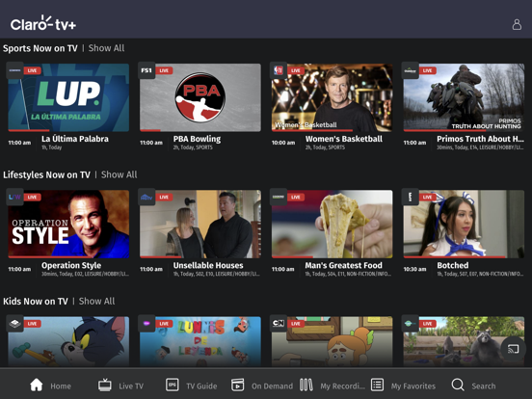This screenshot has height=399, width=532.
Task: Click the Man's Greatest Food title text
Action: tap(343, 265)
